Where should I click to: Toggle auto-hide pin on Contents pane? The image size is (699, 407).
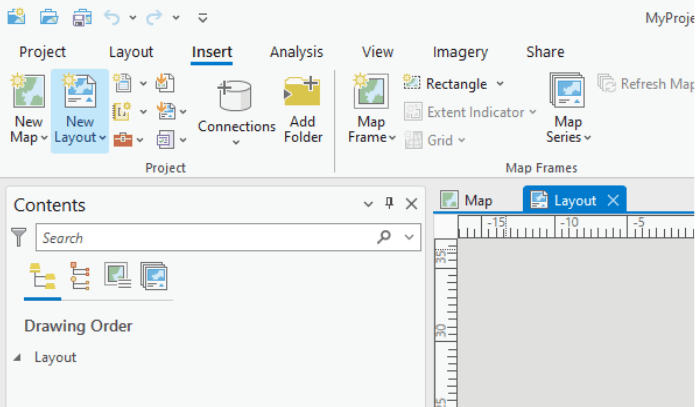389,204
